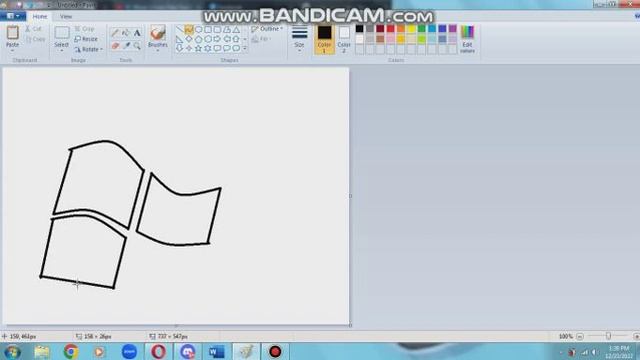The width and height of the screenshot is (640, 360).
Task: Open Opera browser from the taskbar
Action: (158, 351)
